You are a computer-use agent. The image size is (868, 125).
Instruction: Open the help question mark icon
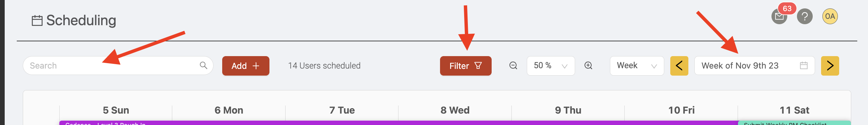805,16
